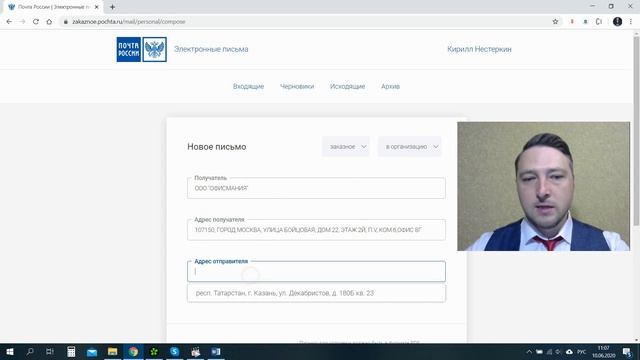Viewport: 640px width, 360px height.
Task: Click the Адрес отправителя field
Action: pyautogui.click(x=316, y=271)
